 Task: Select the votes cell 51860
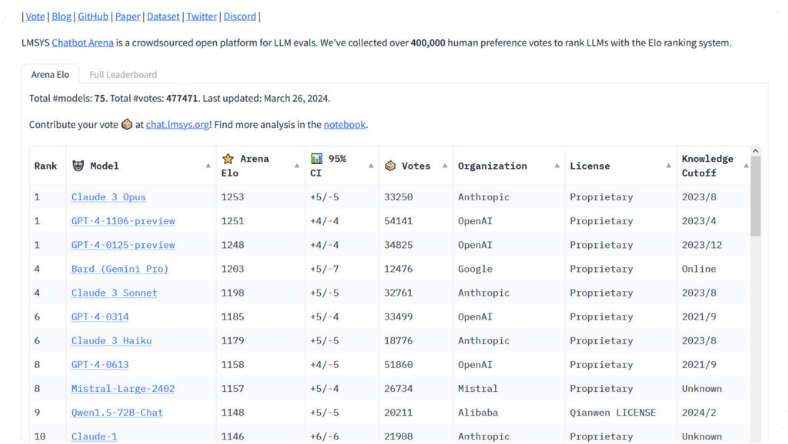pos(416,365)
